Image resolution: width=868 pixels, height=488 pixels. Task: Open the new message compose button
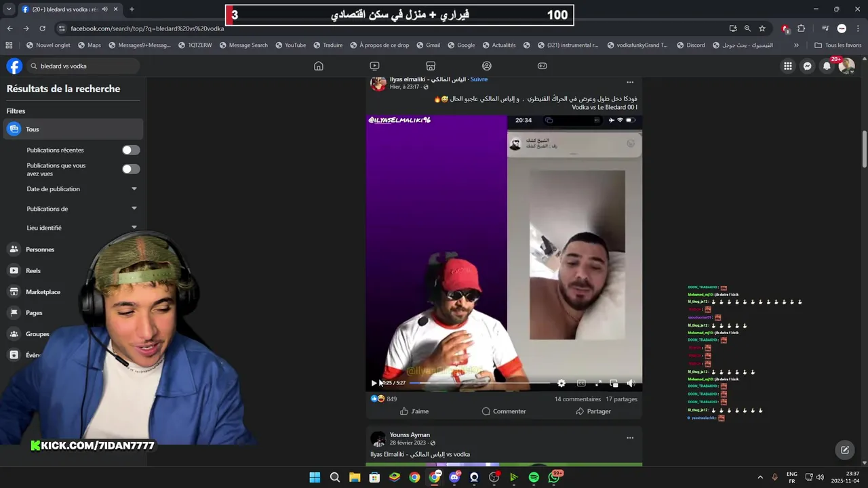845,449
